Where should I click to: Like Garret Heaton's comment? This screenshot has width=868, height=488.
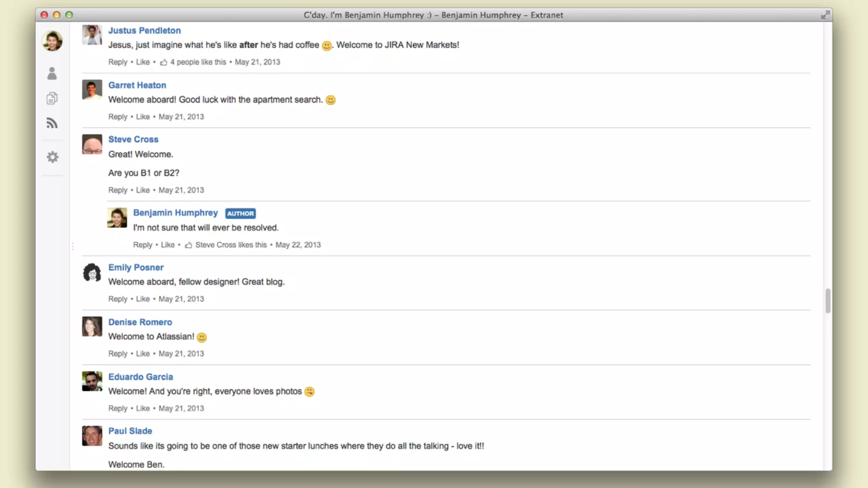143,116
